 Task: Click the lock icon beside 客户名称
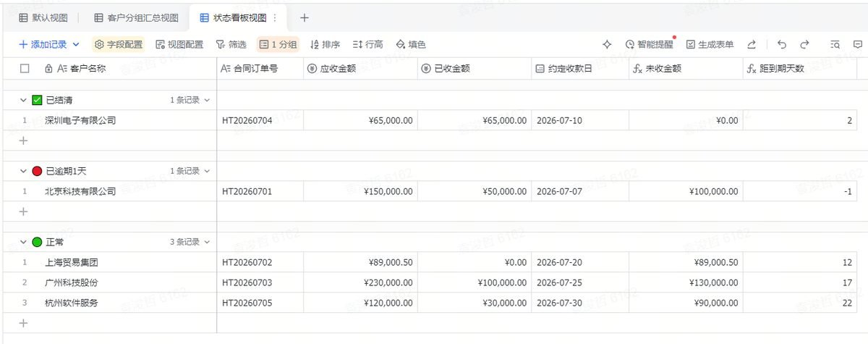[x=48, y=69]
